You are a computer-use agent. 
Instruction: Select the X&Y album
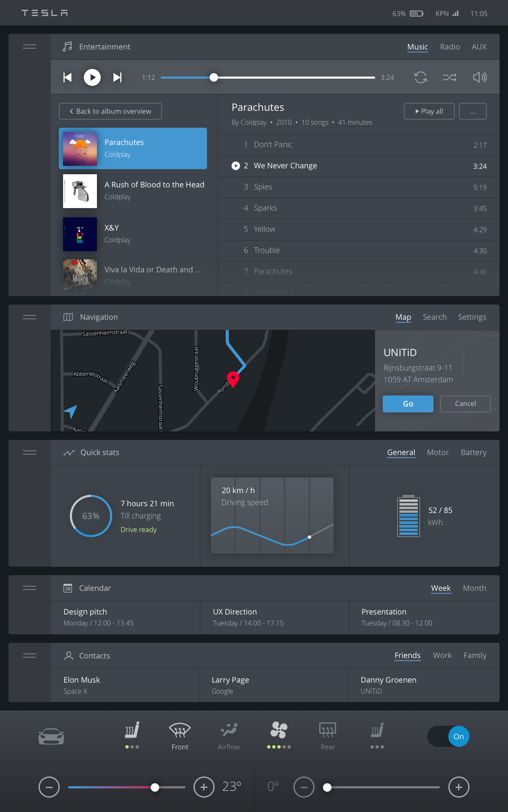pos(133,234)
